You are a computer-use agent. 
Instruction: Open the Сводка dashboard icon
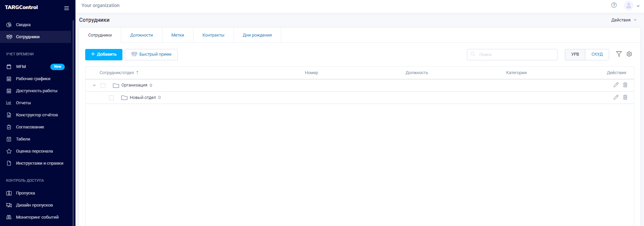point(9,25)
